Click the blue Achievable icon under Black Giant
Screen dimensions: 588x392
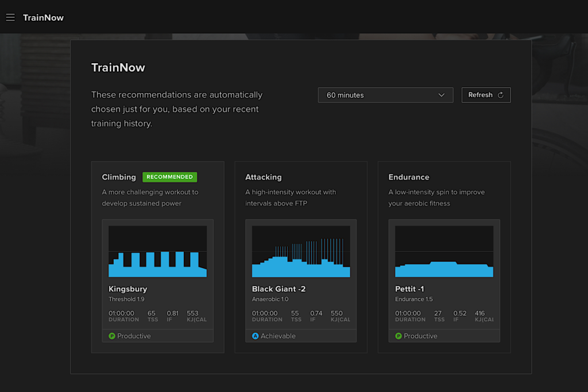(256, 336)
